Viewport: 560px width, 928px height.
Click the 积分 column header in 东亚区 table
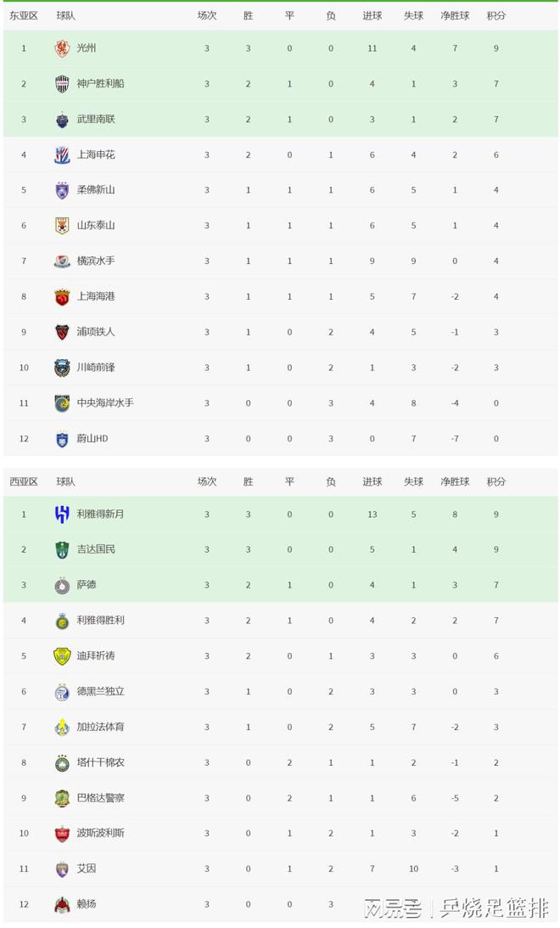496,16
